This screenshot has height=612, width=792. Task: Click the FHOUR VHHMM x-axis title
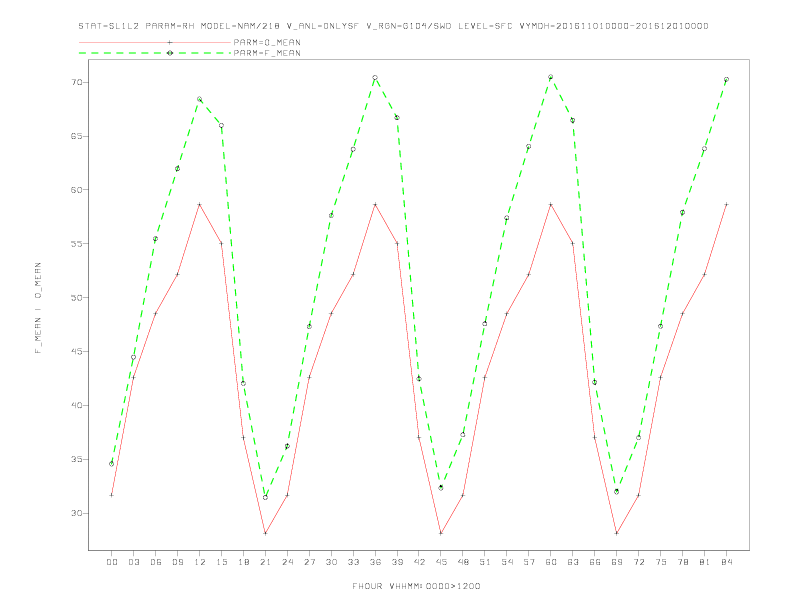coord(416,586)
